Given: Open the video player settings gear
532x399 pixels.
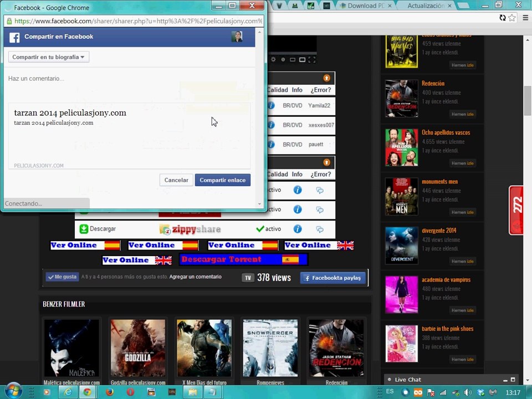Looking at the screenshot, I should tap(273, 59).
